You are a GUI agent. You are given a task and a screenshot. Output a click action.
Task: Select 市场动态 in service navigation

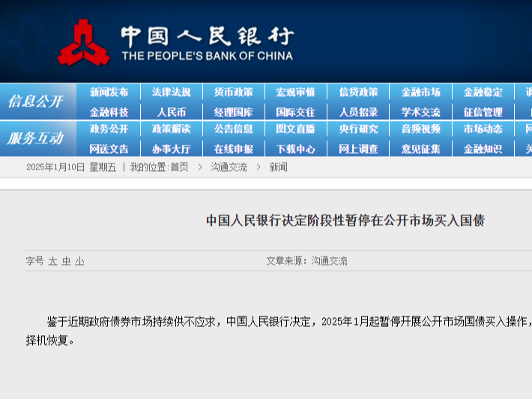coord(483,129)
